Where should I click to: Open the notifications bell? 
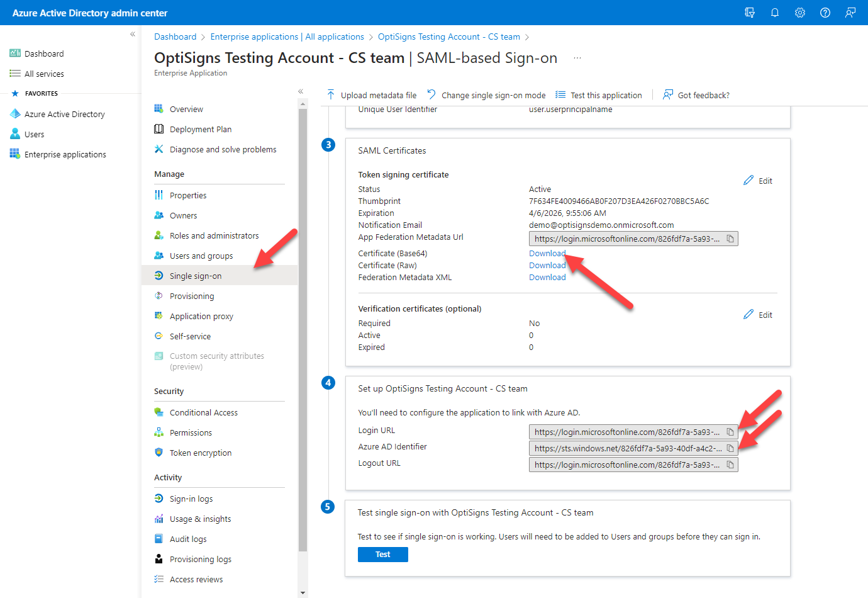775,13
